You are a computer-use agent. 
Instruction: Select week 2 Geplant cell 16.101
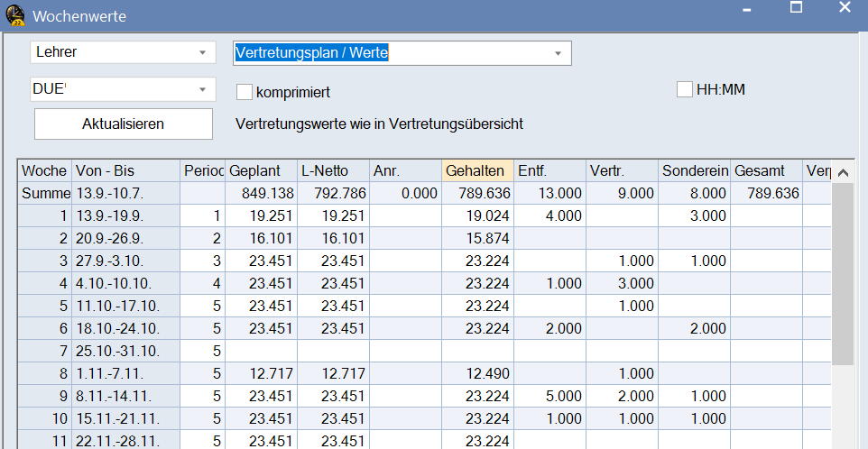coord(261,239)
